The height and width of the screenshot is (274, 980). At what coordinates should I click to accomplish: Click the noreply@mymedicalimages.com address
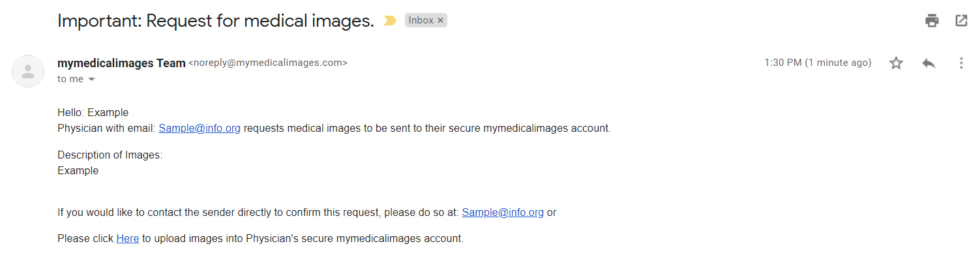(x=268, y=63)
